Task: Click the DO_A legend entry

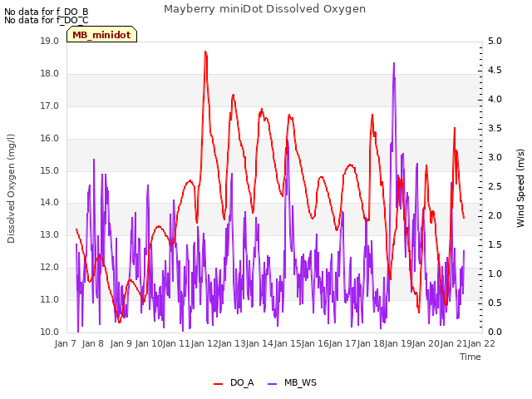Action: (x=234, y=382)
